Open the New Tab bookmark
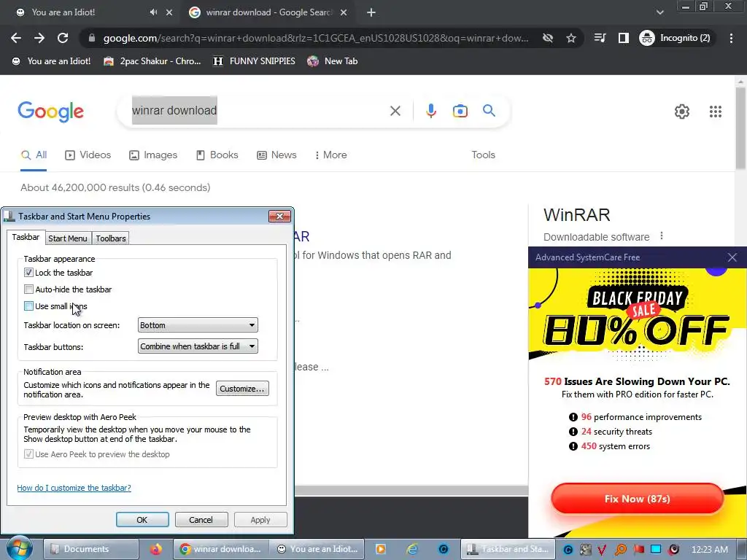 [333, 61]
